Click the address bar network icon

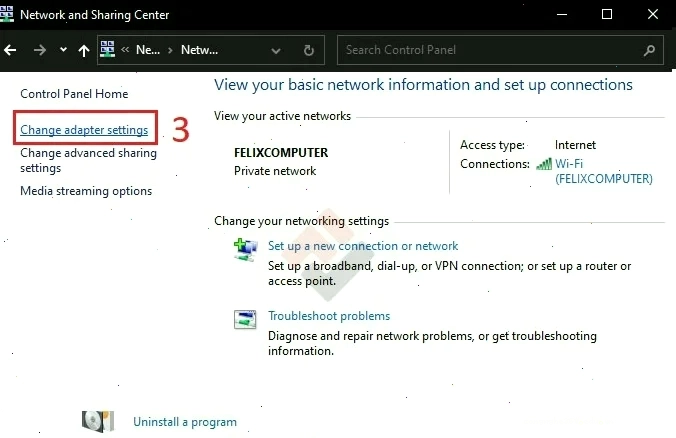coord(107,49)
